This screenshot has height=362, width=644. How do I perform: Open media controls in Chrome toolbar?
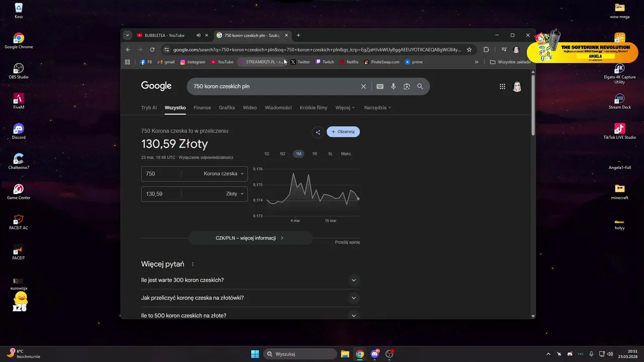(504, 50)
